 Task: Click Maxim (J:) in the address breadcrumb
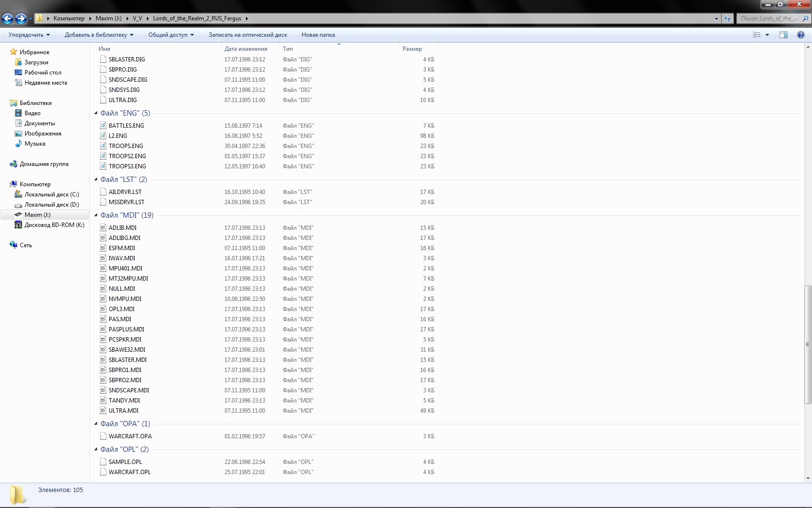pos(109,18)
